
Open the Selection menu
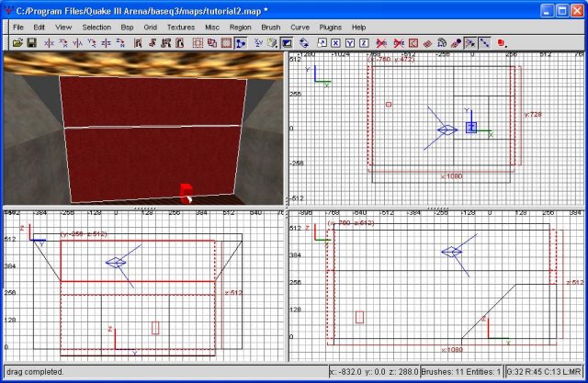96,27
